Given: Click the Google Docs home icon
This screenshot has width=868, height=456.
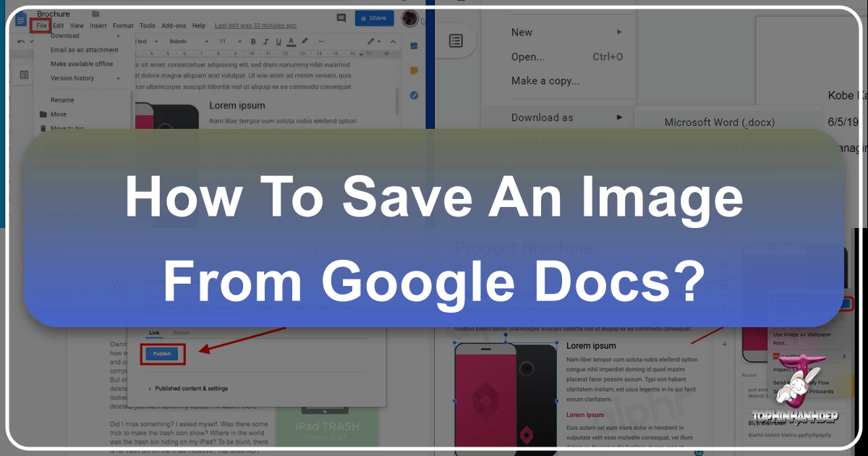Looking at the screenshot, I should [20, 20].
